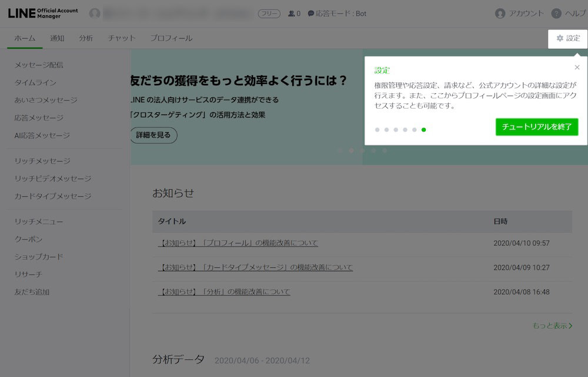588x377 pixels.
Task: Open 設定 settings with gear icon
Action: tap(568, 39)
